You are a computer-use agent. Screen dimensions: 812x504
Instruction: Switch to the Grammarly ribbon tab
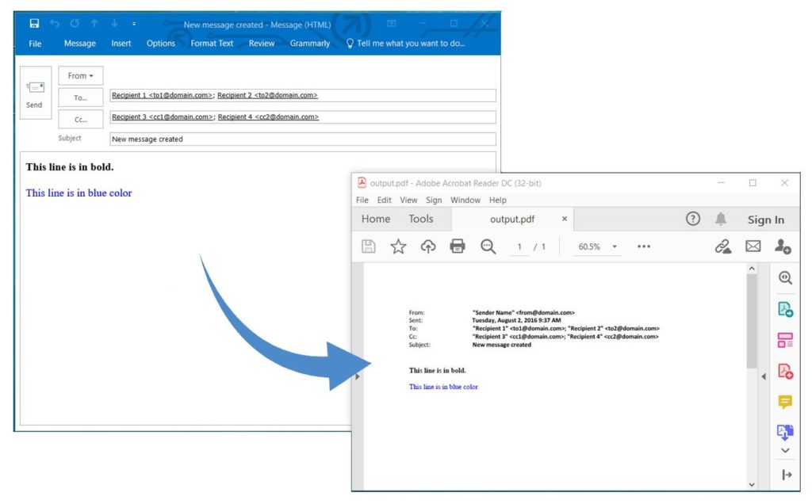[x=309, y=44]
